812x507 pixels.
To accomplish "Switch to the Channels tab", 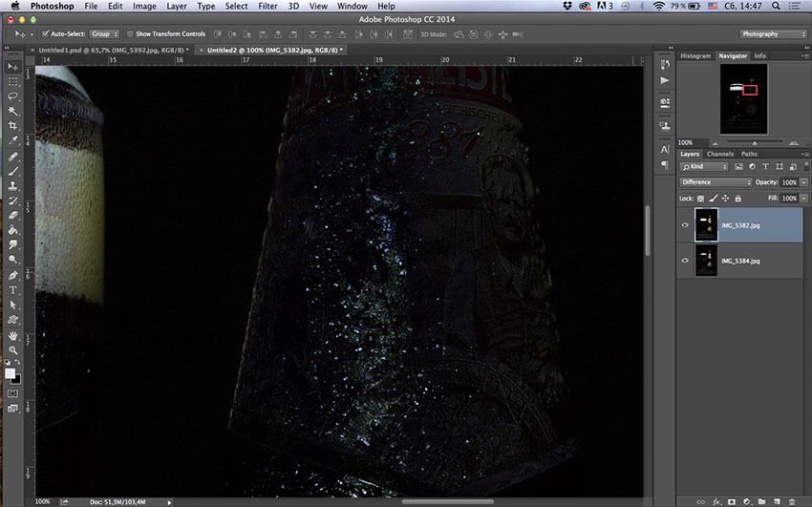I will tap(720, 154).
